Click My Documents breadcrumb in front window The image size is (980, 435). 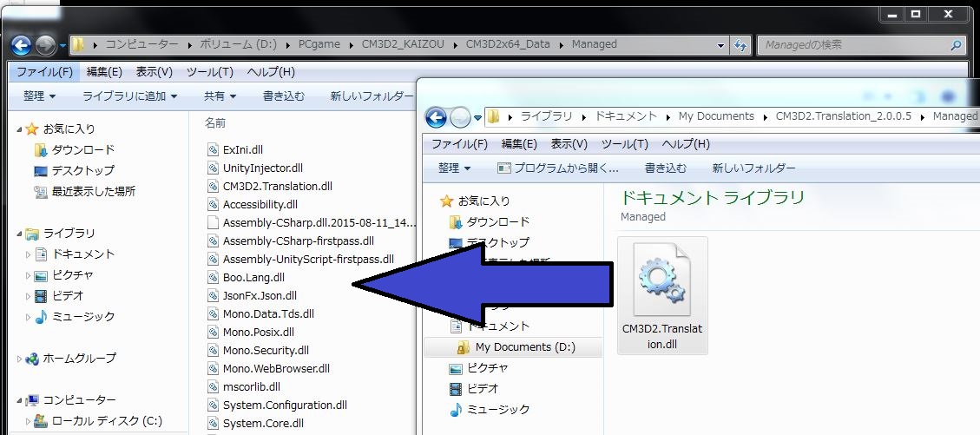pyautogui.click(x=716, y=116)
